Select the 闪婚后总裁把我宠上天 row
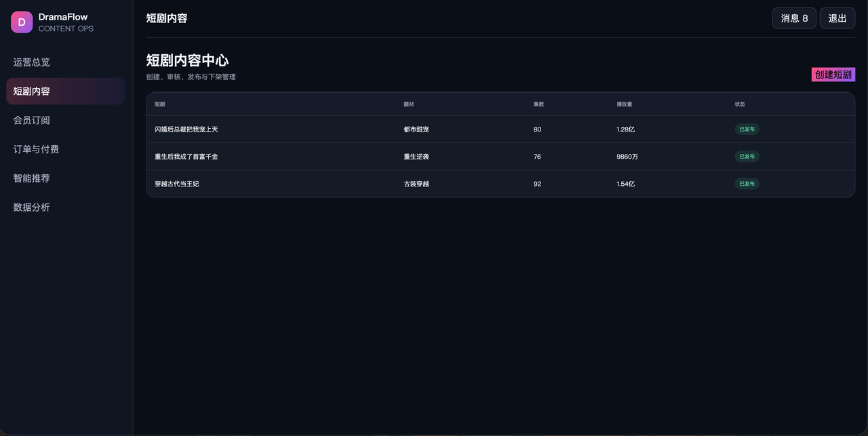The image size is (868, 436). (x=500, y=130)
